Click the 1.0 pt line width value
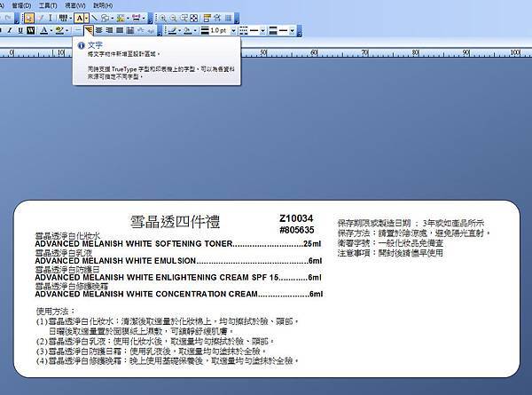This screenshot has height=395, width=532. tap(220, 30)
